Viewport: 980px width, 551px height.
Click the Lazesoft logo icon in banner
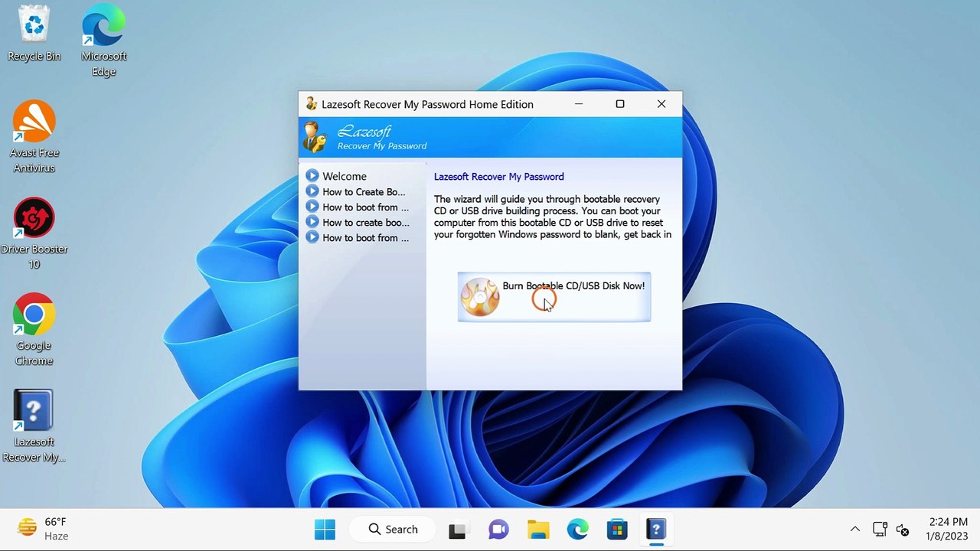pyautogui.click(x=315, y=137)
